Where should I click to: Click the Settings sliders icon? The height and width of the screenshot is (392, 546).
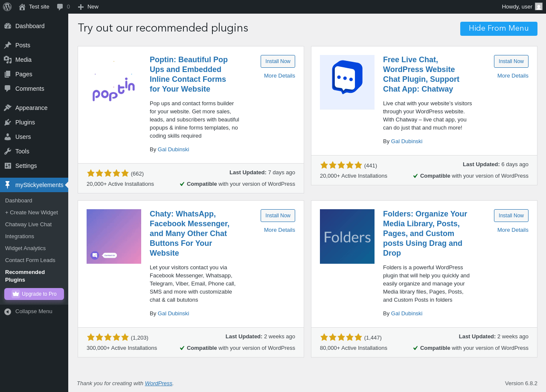pyautogui.click(x=8, y=166)
